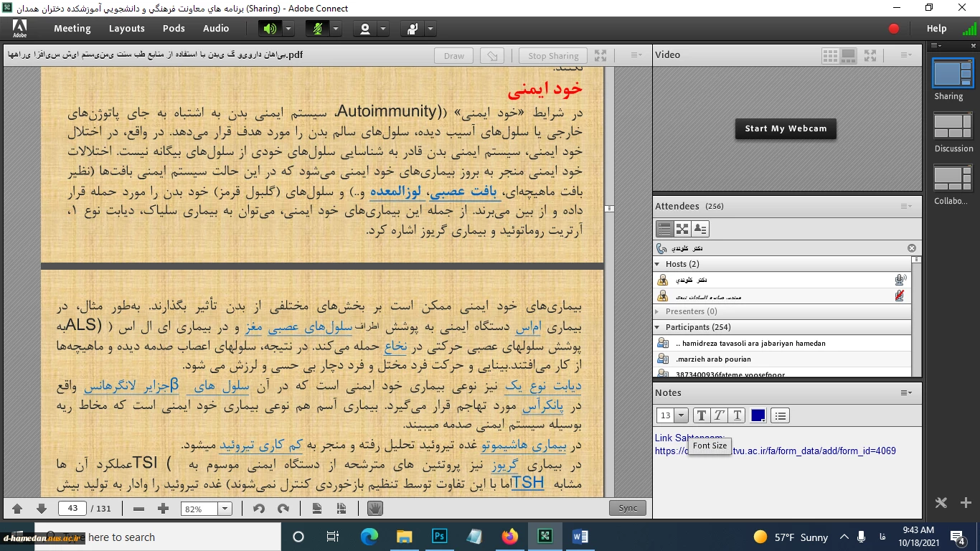Expand the Presenters (0) group
Screen dimensions: 980x551
(658, 311)
